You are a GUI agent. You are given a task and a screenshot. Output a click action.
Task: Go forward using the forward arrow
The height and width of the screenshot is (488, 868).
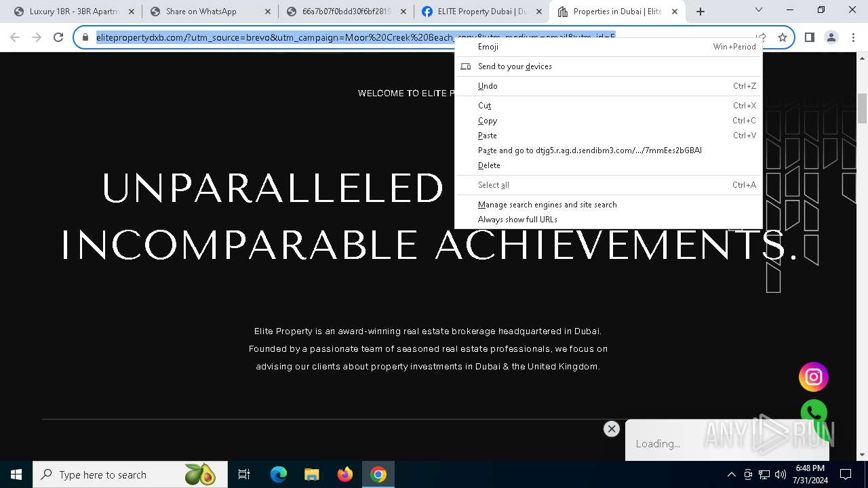pyautogui.click(x=37, y=37)
